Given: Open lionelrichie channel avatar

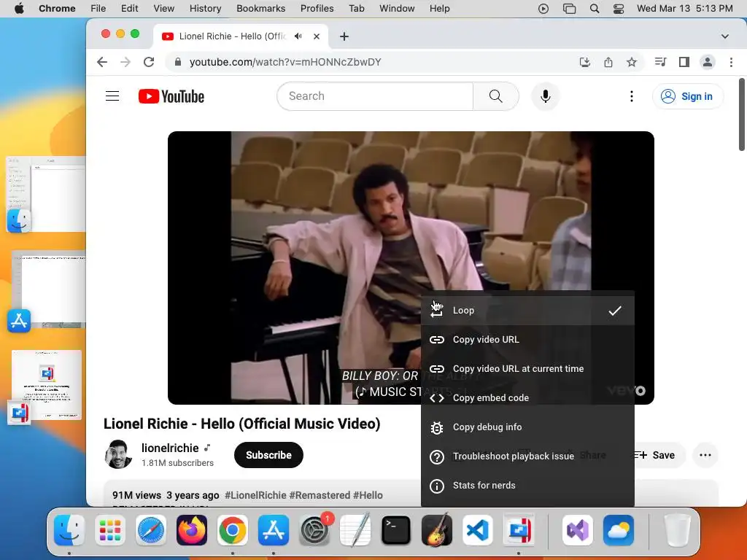Looking at the screenshot, I should tap(118, 454).
